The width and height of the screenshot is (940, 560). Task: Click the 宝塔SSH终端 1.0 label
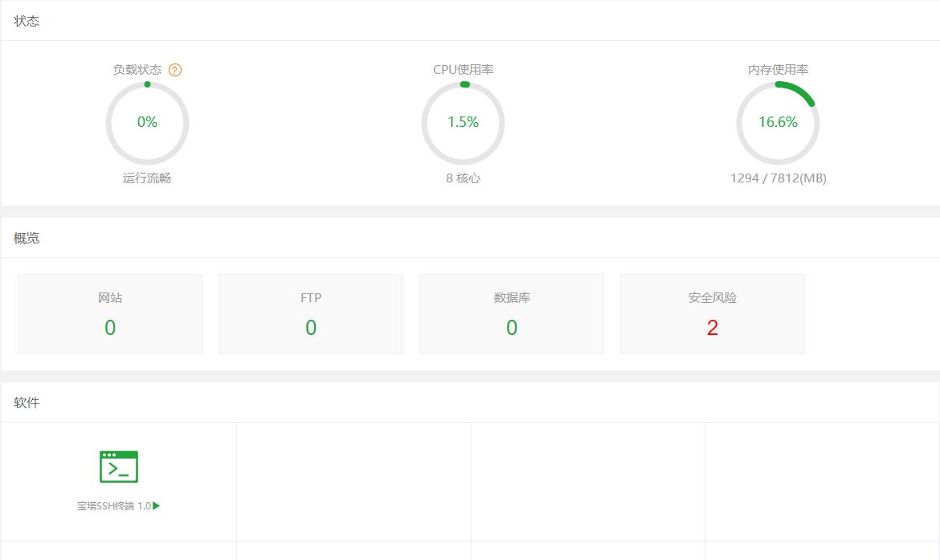pos(114,505)
